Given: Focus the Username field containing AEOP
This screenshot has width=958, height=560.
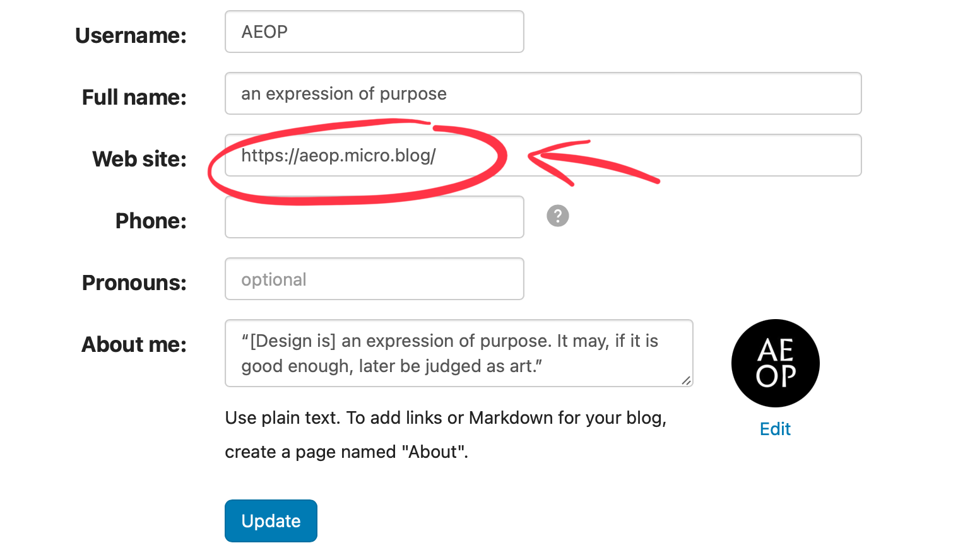Looking at the screenshot, I should click(374, 32).
